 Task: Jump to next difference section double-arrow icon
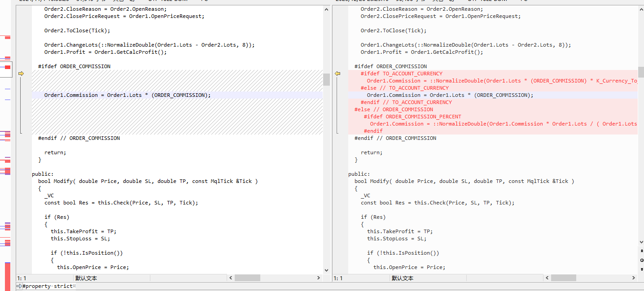[641, 269]
